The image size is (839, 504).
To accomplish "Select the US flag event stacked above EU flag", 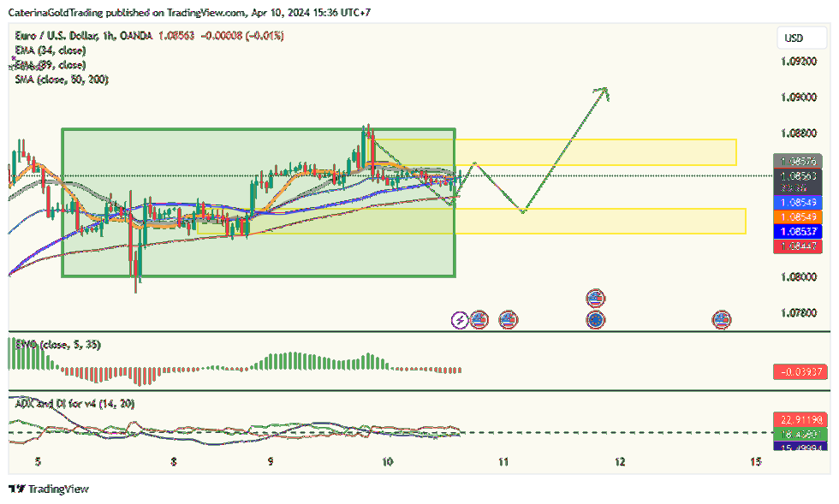I will point(596,298).
